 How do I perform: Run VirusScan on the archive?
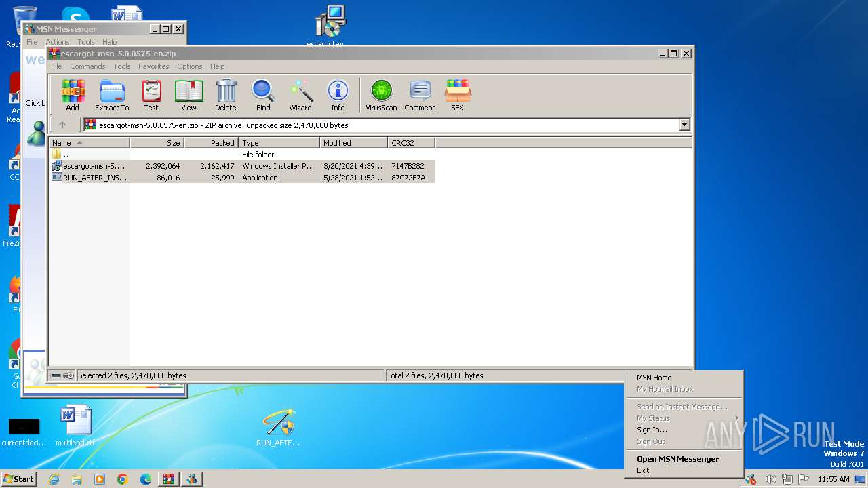[x=381, y=95]
